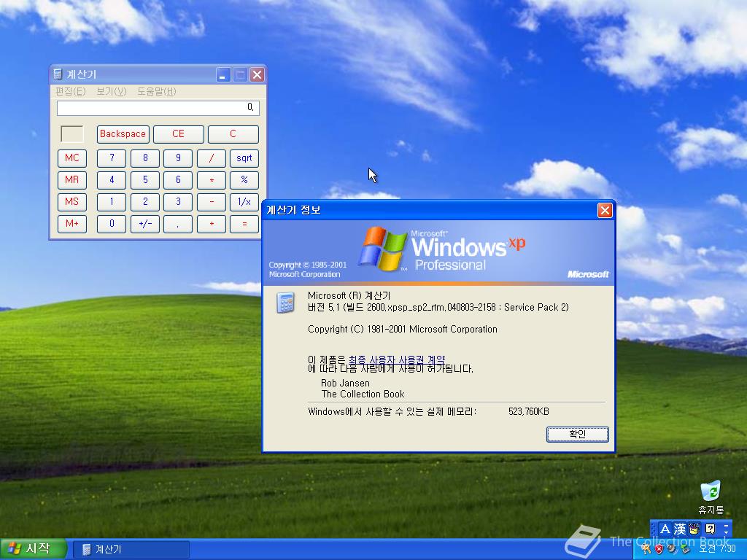Open the 최종 사용자 사용권 계약 link
The image size is (747, 560).
[x=397, y=359]
